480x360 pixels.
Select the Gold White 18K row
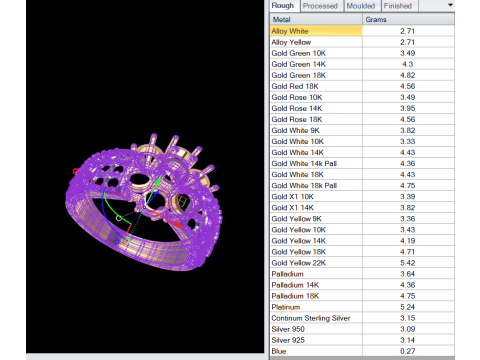[362, 174]
